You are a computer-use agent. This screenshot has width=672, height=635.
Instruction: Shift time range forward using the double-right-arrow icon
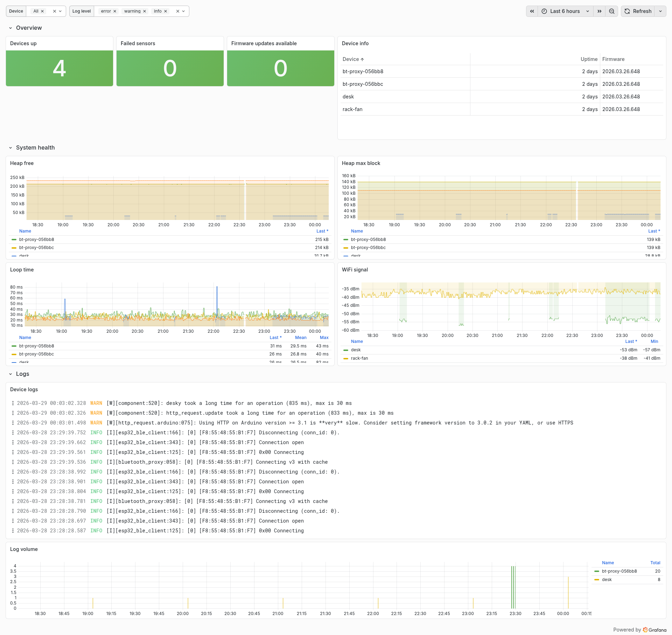(x=599, y=11)
